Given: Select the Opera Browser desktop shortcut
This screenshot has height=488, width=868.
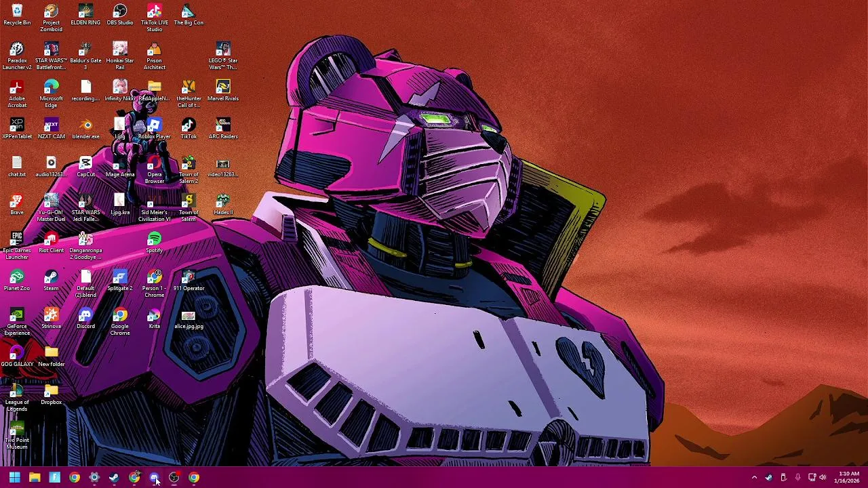Looking at the screenshot, I should (x=155, y=170).
